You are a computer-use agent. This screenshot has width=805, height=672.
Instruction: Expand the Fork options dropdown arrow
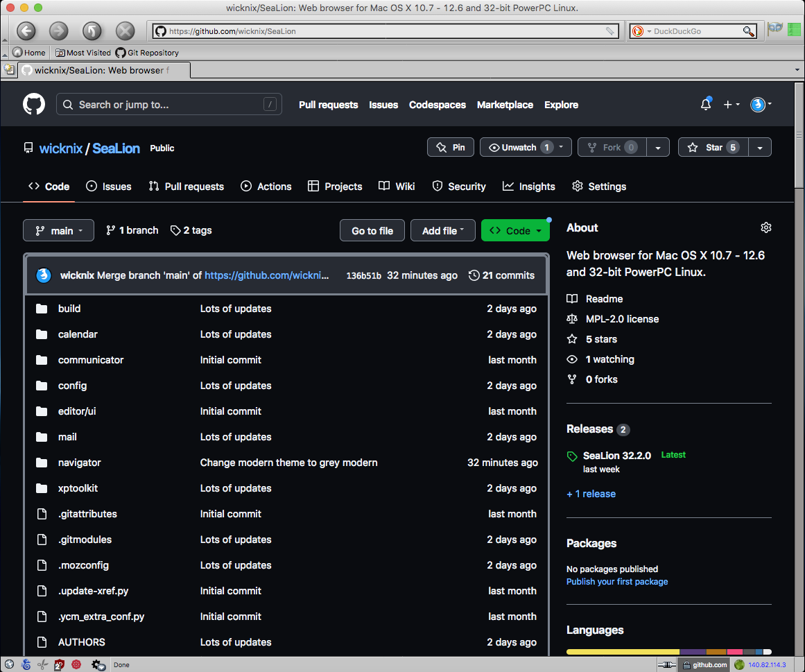pyautogui.click(x=657, y=148)
